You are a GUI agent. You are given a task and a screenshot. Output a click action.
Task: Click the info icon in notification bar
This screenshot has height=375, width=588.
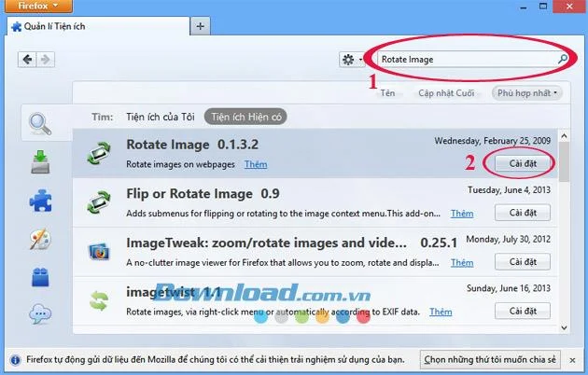pyautogui.click(x=15, y=360)
